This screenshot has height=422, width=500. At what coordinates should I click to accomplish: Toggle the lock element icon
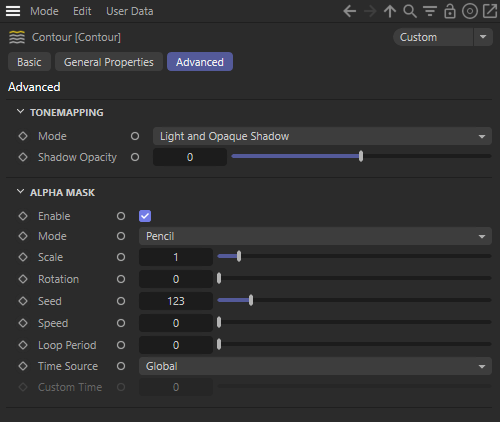point(450,11)
